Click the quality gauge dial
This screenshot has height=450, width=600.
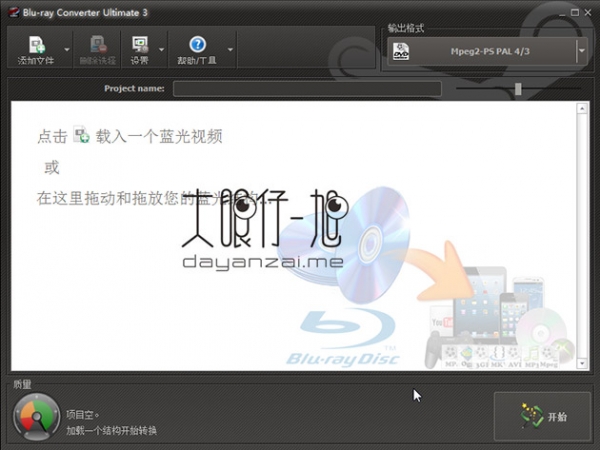37,417
